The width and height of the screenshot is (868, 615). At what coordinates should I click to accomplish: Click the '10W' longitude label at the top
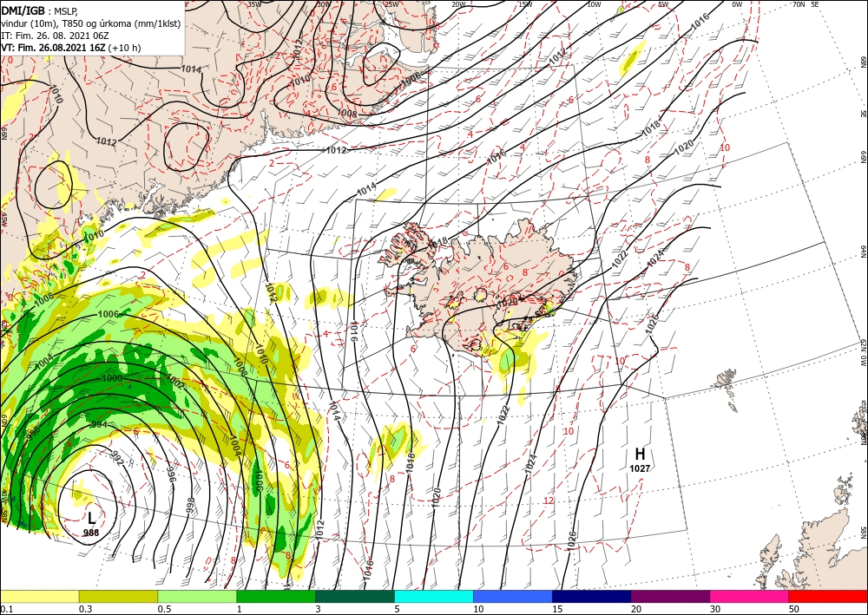[x=594, y=4]
